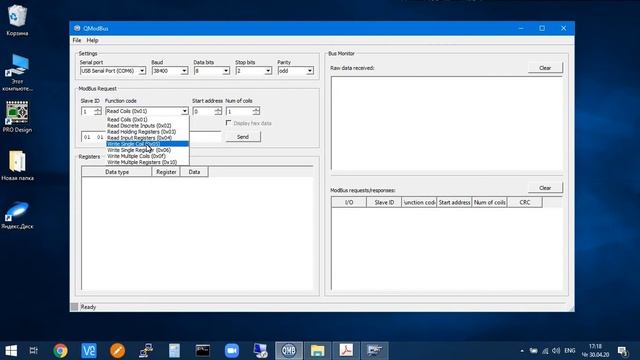Image resolution: width=640 pixels, height=360 pixels.
Task: Open the orange pencil app in taskbar
Action: pos(117,351)
